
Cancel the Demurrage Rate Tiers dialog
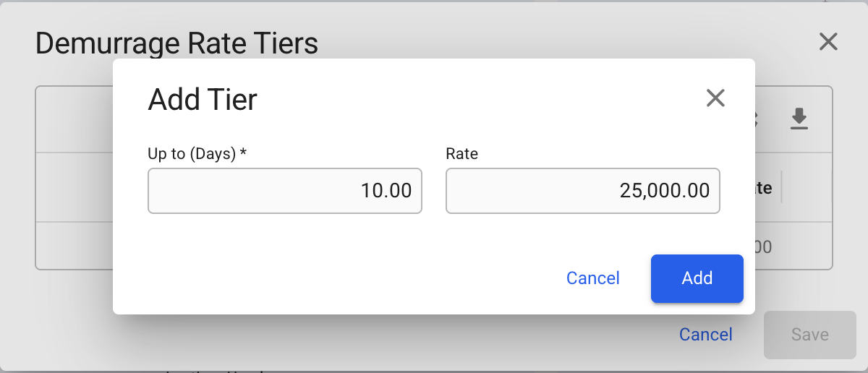point(705,335)
